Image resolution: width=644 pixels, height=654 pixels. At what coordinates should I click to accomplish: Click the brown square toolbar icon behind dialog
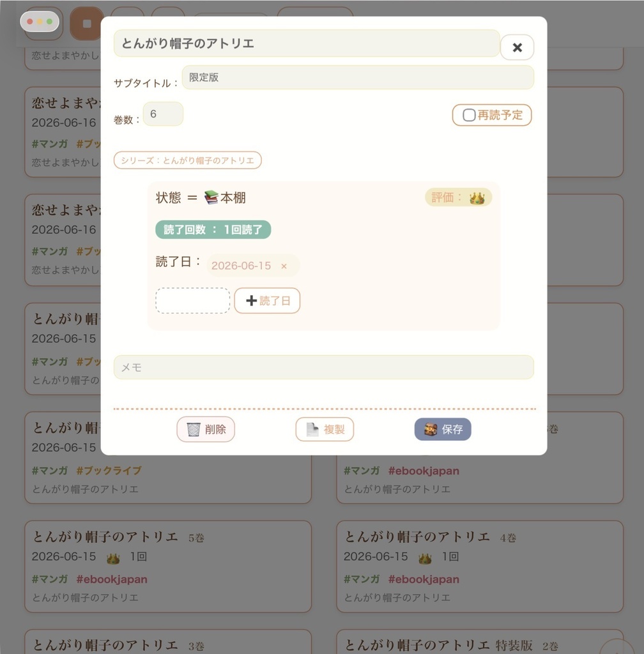coord(87,24)
